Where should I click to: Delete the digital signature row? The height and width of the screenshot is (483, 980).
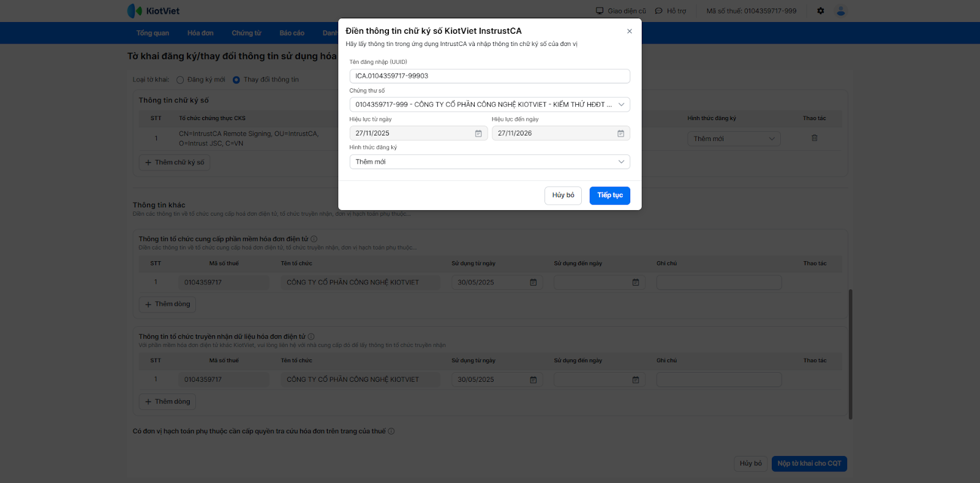point(815,139)
